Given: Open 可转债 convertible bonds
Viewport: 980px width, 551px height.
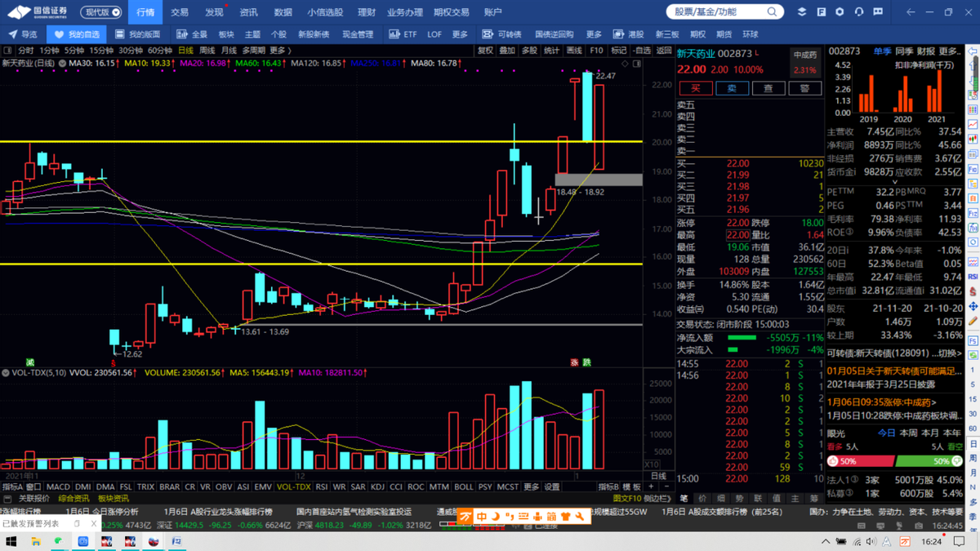Looking at the screenshot, I should pos(501,34).
